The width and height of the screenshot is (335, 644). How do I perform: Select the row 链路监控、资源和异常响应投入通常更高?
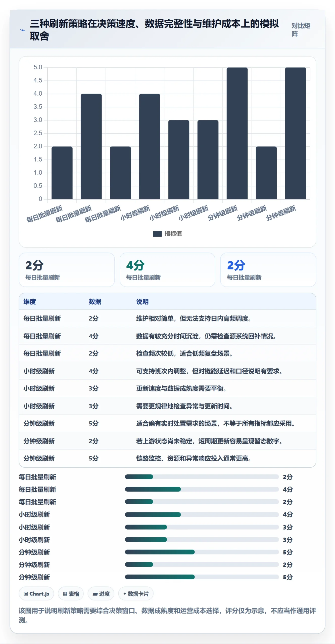pyautogui.click(x=167, y=458)
